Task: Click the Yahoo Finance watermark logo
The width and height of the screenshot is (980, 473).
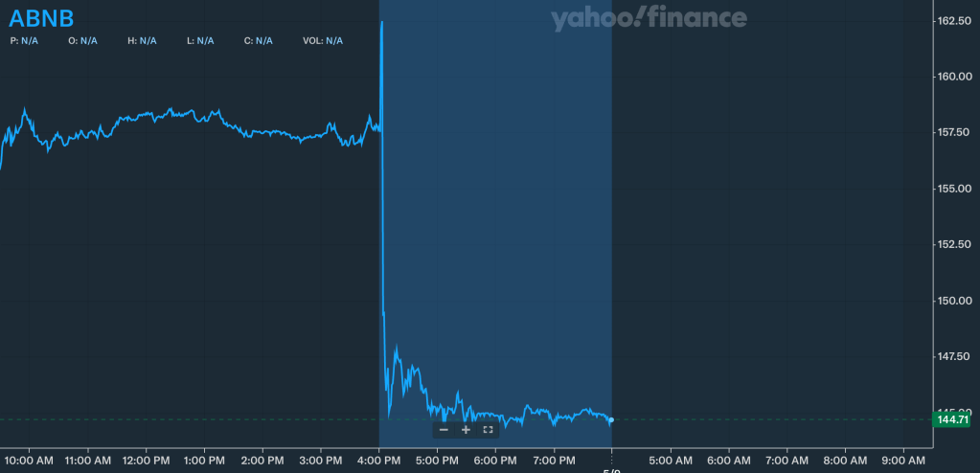Action: [649, 18]
